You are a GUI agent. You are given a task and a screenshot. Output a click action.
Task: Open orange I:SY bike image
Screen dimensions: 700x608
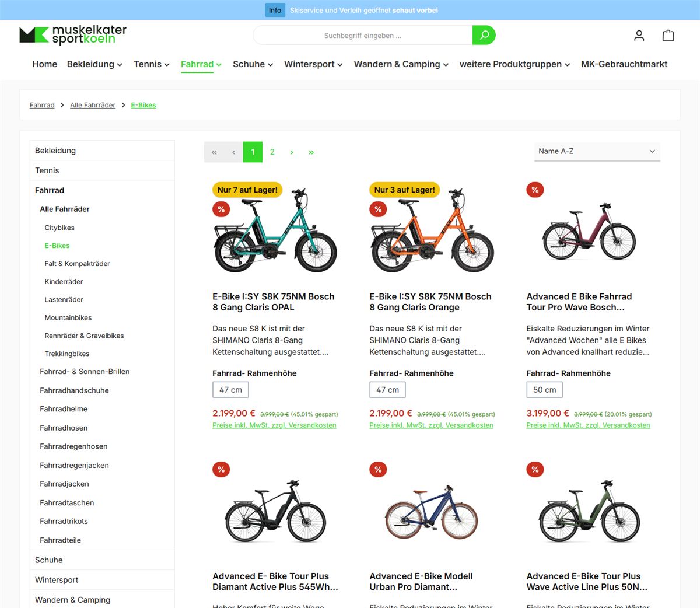point(432,232)
